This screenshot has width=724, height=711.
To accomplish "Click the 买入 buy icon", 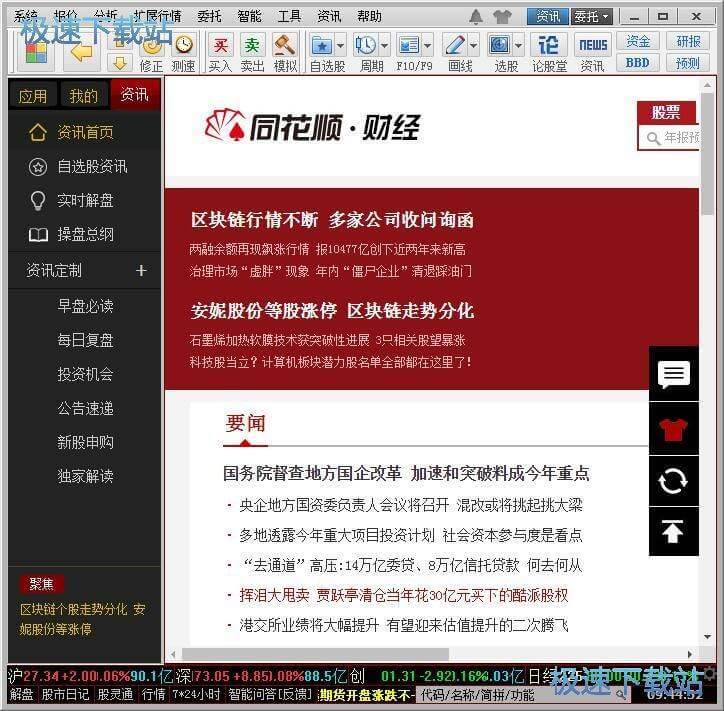I will [x=220, y=45].
